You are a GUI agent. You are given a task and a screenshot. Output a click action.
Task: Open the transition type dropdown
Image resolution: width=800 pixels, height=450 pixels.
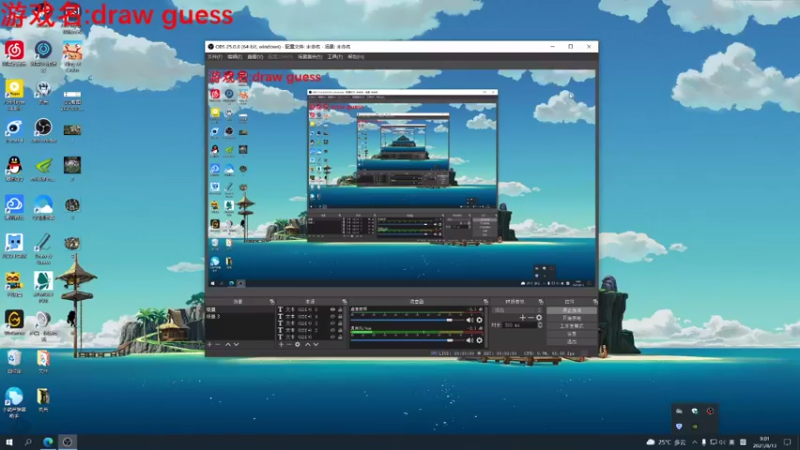517,310
